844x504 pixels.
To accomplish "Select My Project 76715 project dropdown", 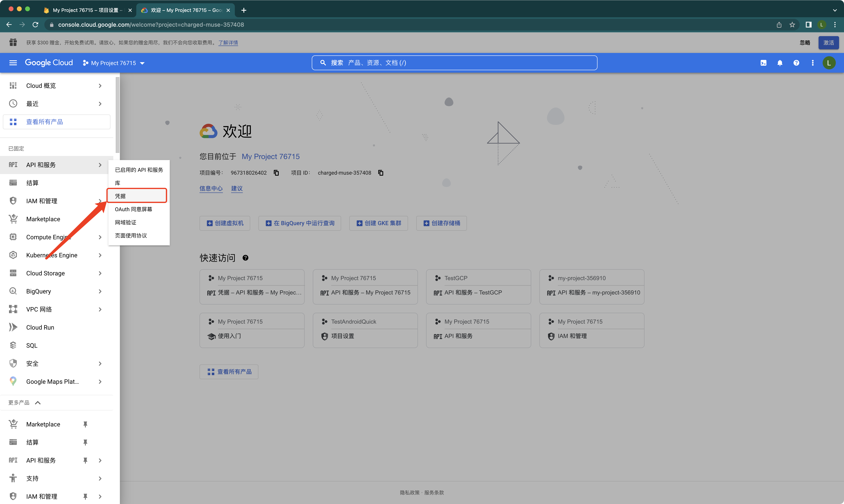I will [x=115, y=62].
